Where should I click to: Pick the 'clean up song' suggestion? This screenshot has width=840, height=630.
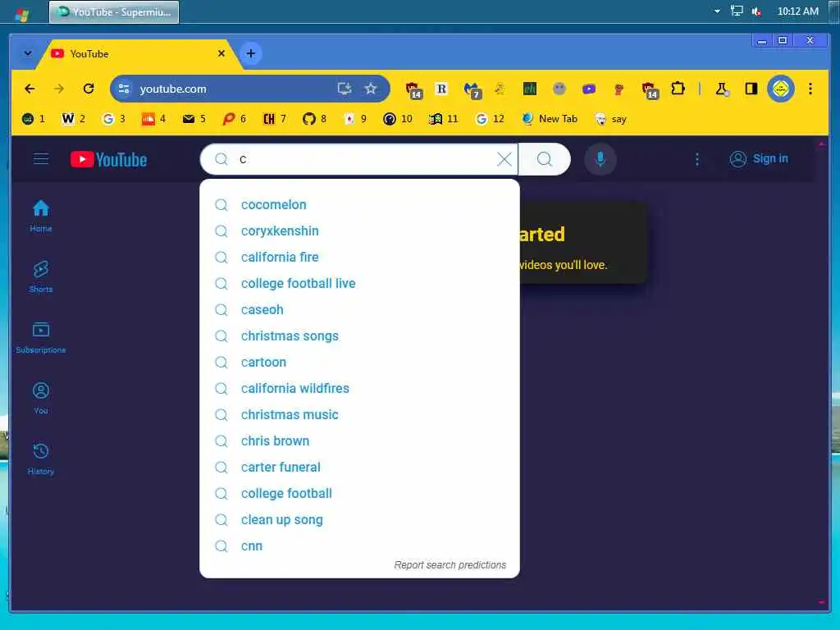(359, 519)
